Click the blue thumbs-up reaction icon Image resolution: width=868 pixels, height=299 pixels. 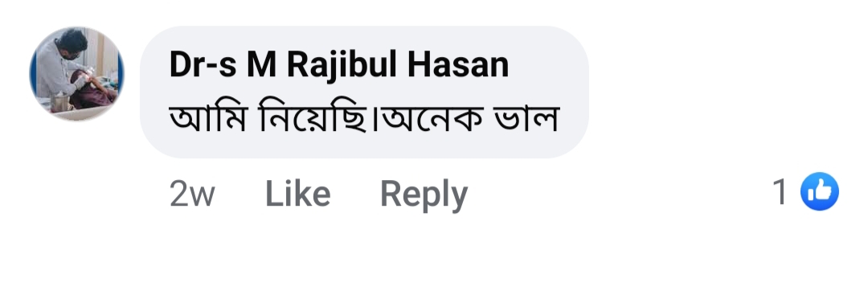click(x=819, y=191)
